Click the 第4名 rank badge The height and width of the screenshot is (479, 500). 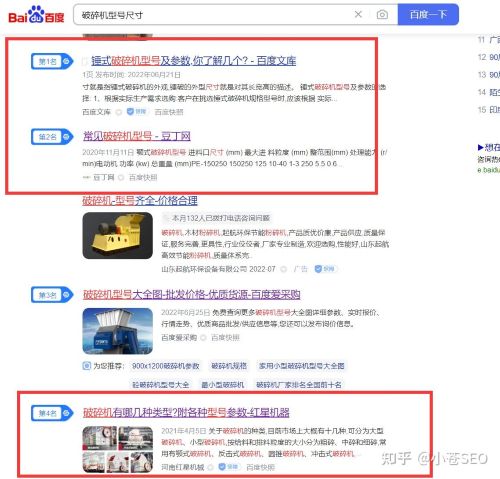pyautogui.click(x=52, y=413)
